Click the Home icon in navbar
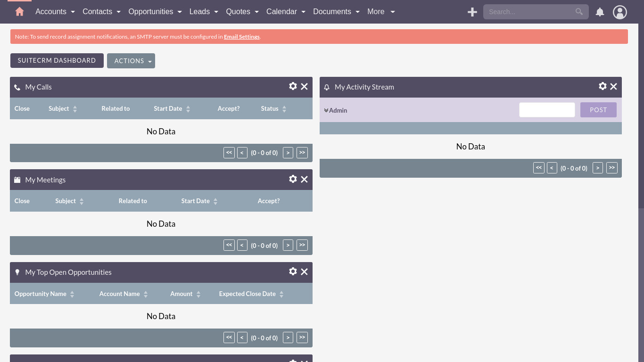 [x=19, y=12]
